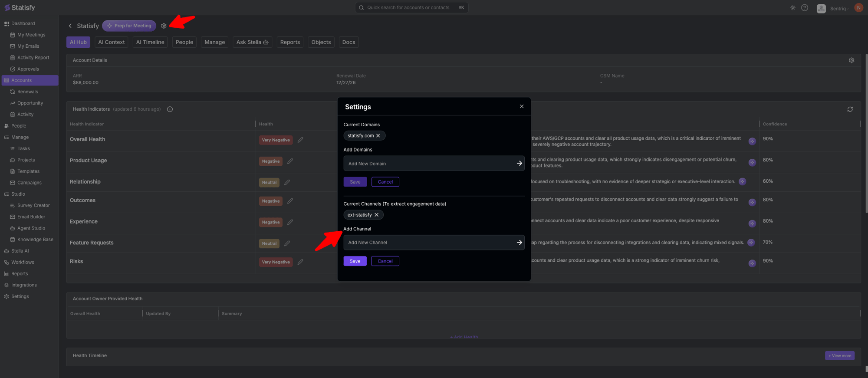Collapse the Manage section in sidebar
868x378 pixels.
pos(20,137)
